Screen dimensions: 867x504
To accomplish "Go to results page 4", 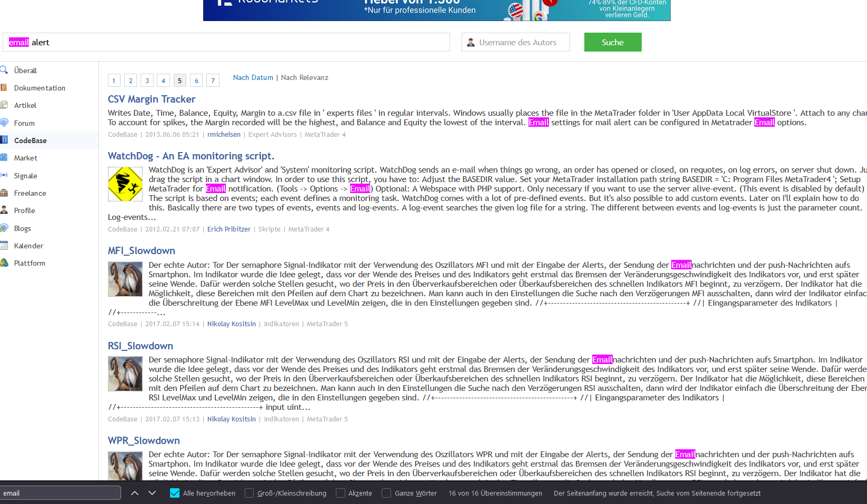I will pos(163,80).
